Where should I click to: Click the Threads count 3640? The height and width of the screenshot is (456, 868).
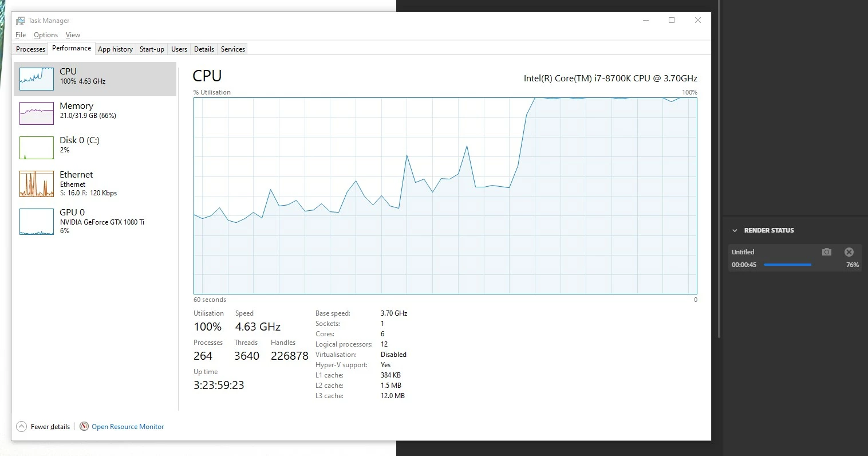coord(247,356)
